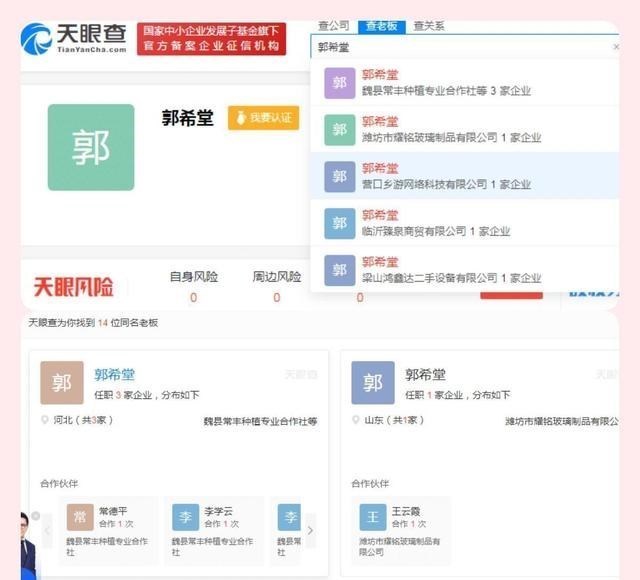Image resolution: width=640 pixels, height=580 pixels.
Task: Show previous partners with left chevron
Action: 47,531
